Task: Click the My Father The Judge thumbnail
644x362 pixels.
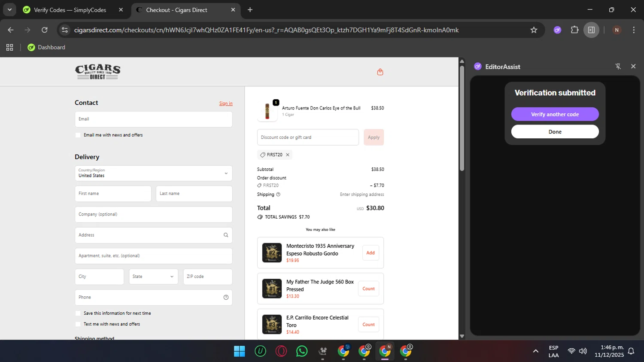Action: click(x=272, y=289)
